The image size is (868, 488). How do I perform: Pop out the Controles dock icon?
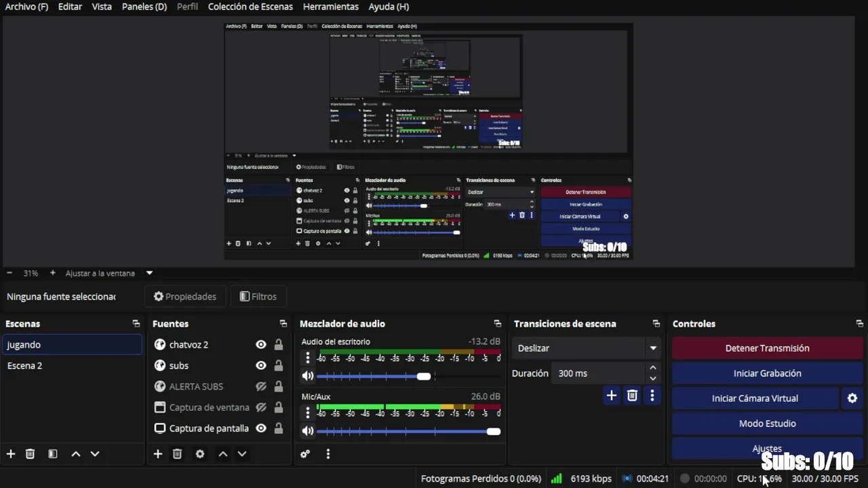coord(859,324)
